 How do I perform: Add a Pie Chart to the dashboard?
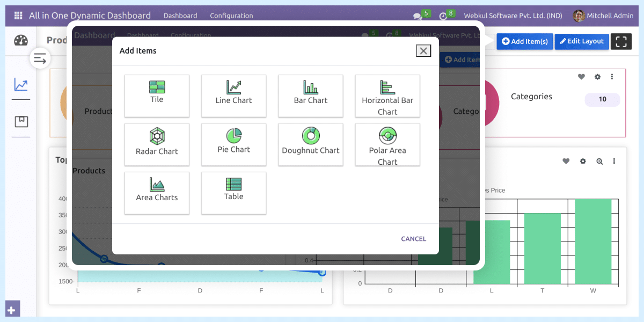(x=233, y=144)
